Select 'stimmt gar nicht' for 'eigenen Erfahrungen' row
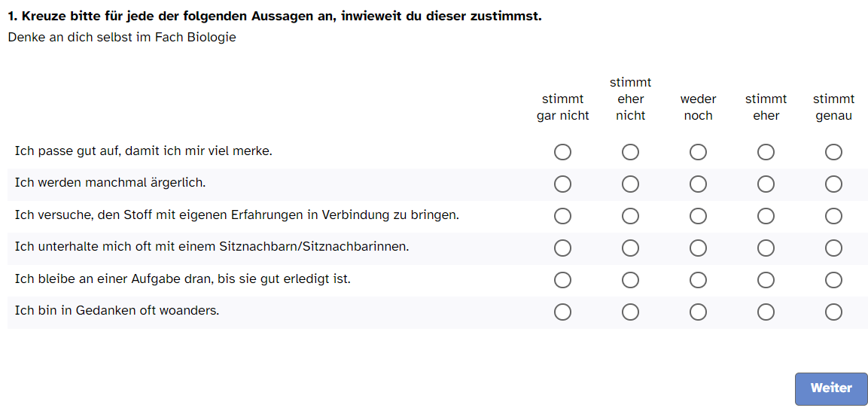The image size is (868, 420). [562, 216]
